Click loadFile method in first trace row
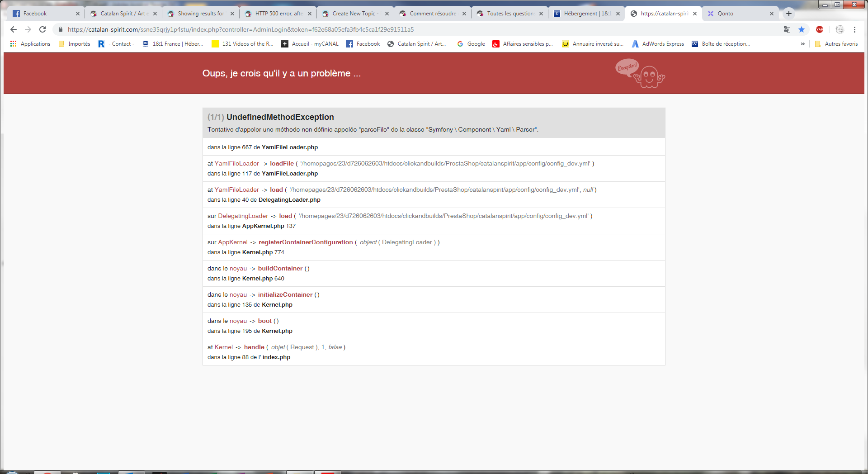The width and height of the screenshot is (868, 474). [282, 164]
